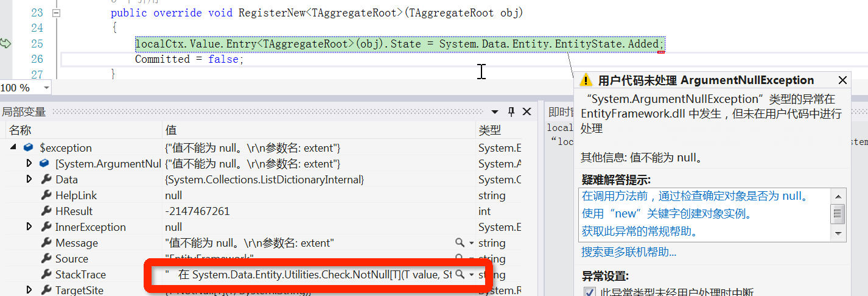Pin the 局部变量 panel with pushpin icon
The width and height of the screenshot is (868, 296).
[x=512, y=111]
